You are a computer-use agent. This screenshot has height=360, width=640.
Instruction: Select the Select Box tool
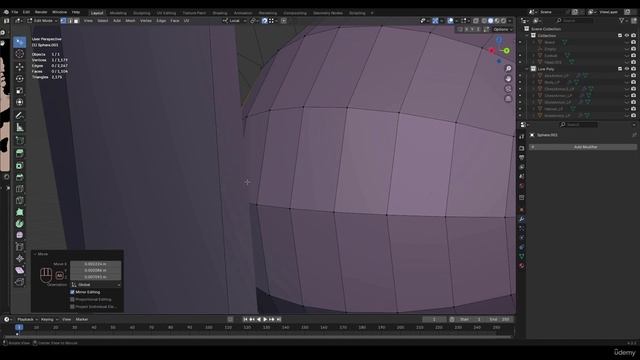(x=19, y=42)
